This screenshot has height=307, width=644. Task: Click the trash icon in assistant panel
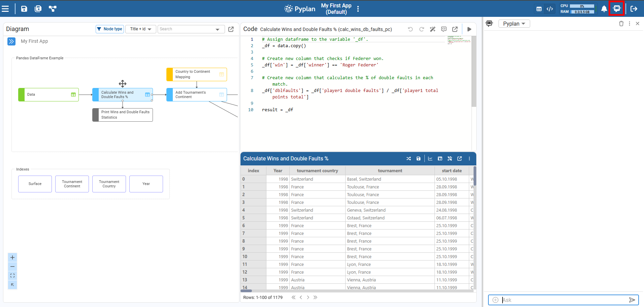click(621, 24)
